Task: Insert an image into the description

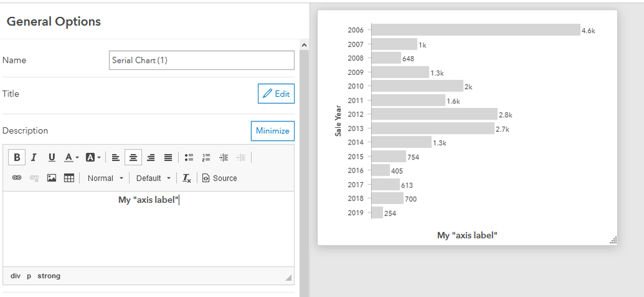Action: pyautogui.click(x=52, y=178)
